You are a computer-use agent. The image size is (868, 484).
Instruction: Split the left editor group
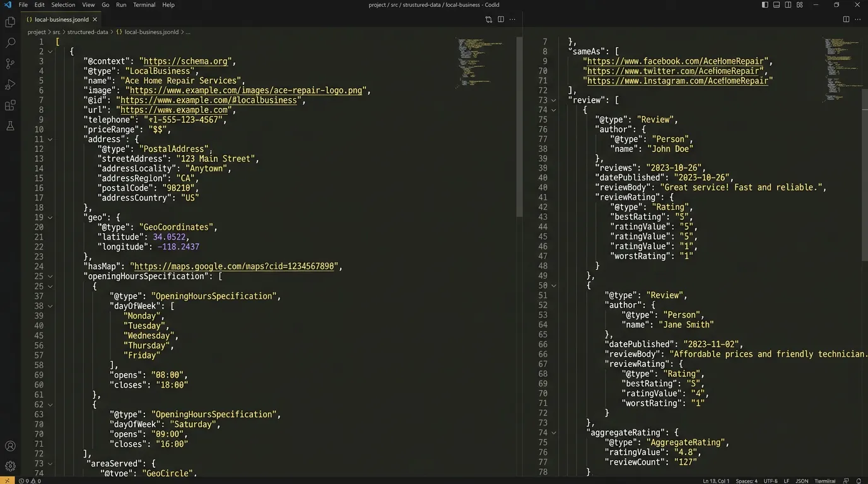click(x=501, y=20)
